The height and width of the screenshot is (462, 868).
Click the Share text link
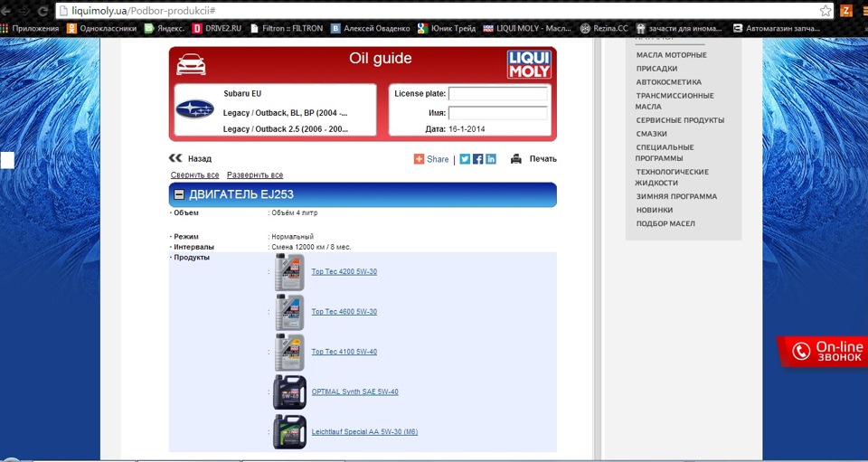click(x=438, y=159)
